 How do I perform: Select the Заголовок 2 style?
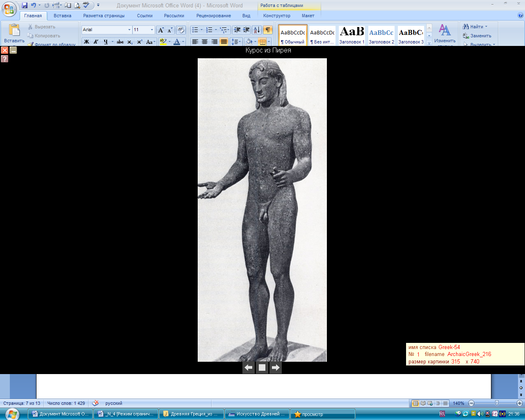[x=381, y=35]
